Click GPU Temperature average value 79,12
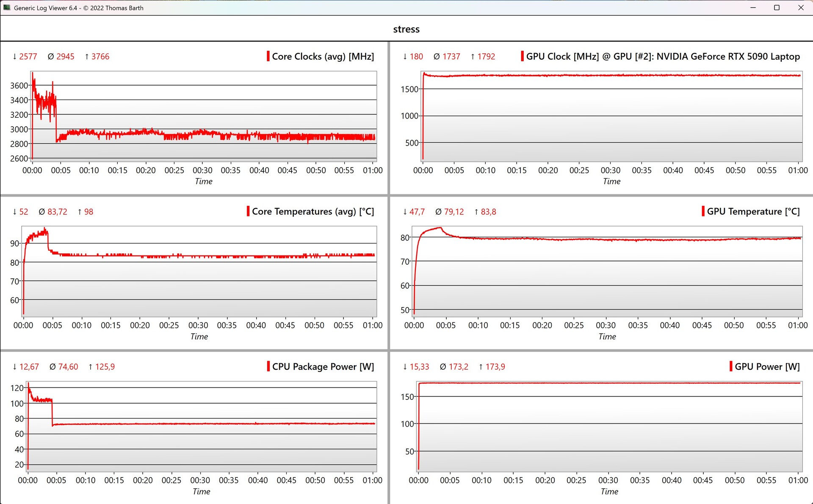The height and width of the screenshot is (504, 813). point(454,211)
